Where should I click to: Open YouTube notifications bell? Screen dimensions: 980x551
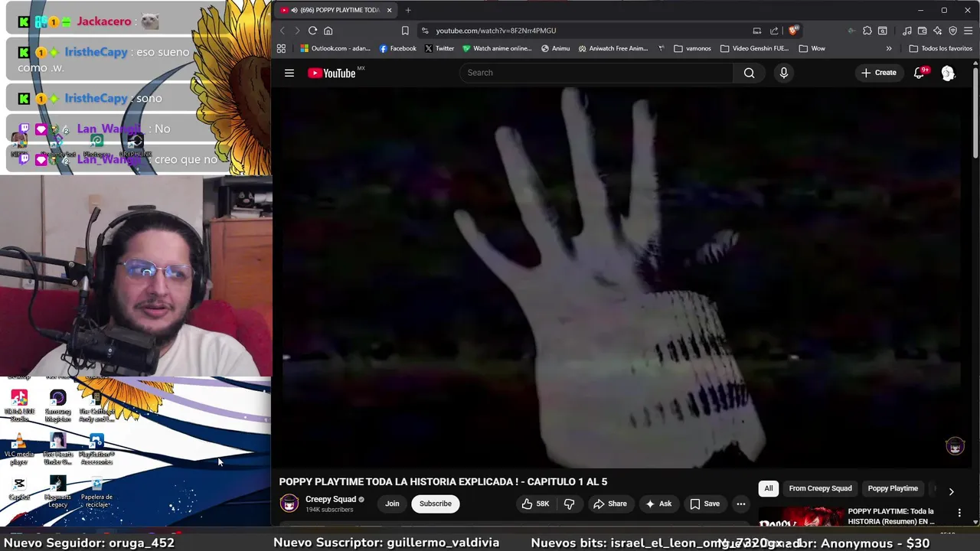pos(920,73)
